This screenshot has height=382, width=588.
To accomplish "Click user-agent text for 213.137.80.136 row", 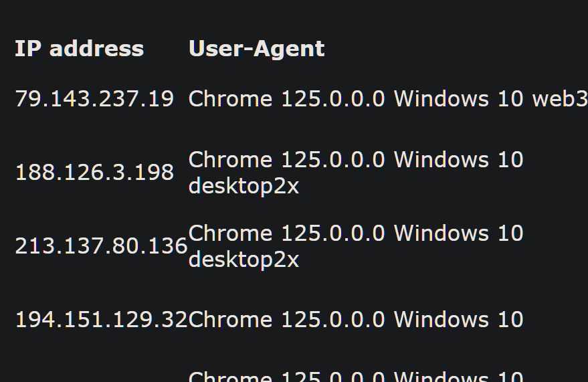I will [x=356, y=246].
